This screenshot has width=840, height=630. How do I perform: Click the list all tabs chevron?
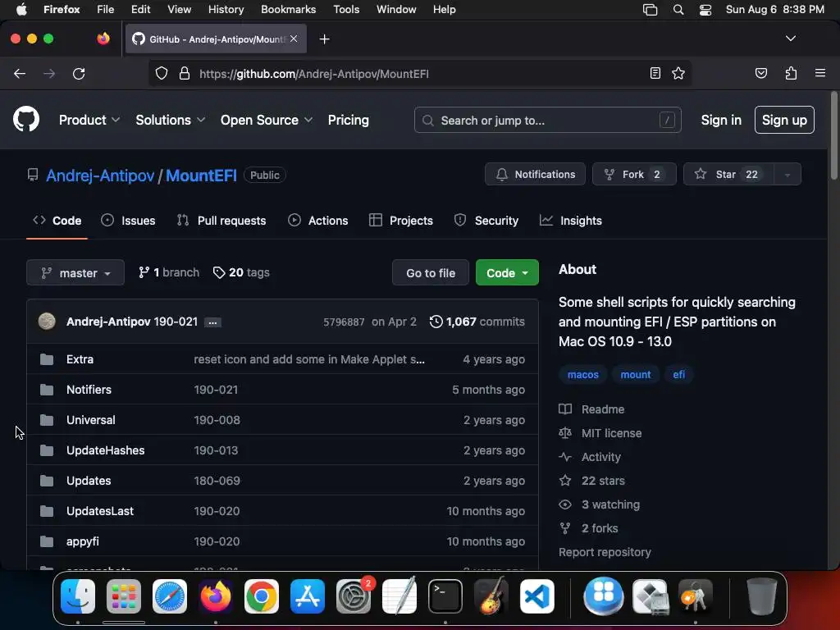[790, 39]
